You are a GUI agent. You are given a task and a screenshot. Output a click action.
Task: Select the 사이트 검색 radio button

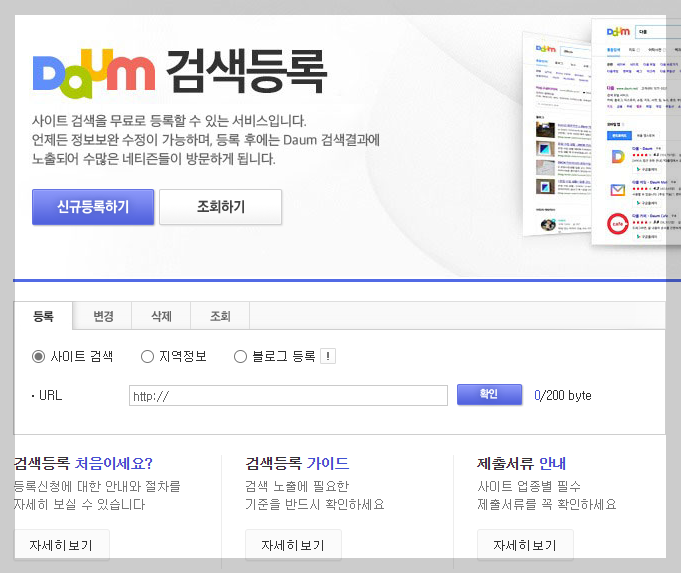tap(38, 357)
